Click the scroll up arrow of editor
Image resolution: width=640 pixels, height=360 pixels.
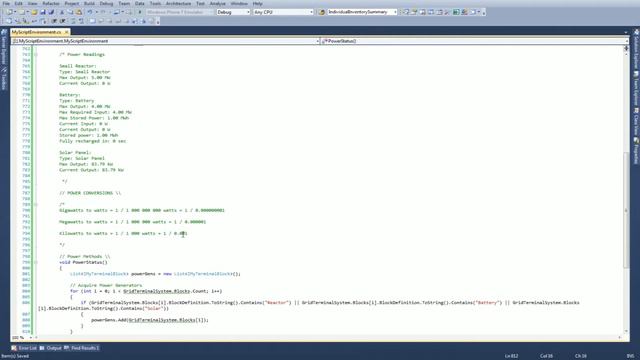tap(626, 53)
